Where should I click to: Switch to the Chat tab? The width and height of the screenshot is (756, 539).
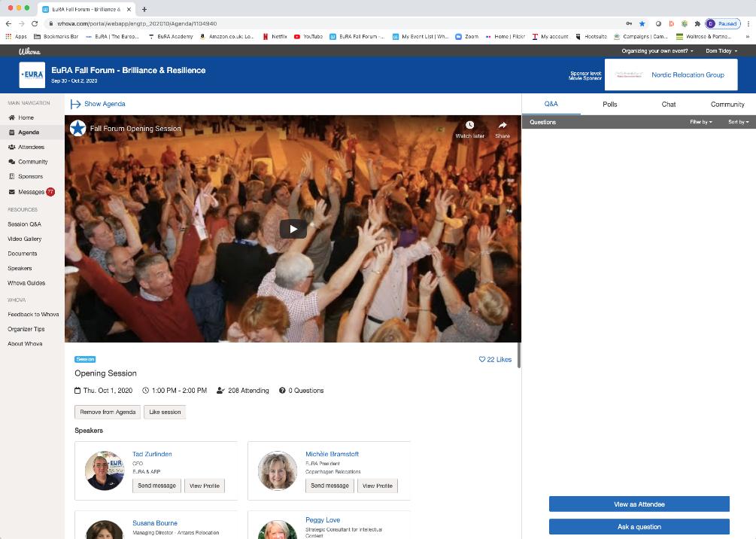(669, 104)
